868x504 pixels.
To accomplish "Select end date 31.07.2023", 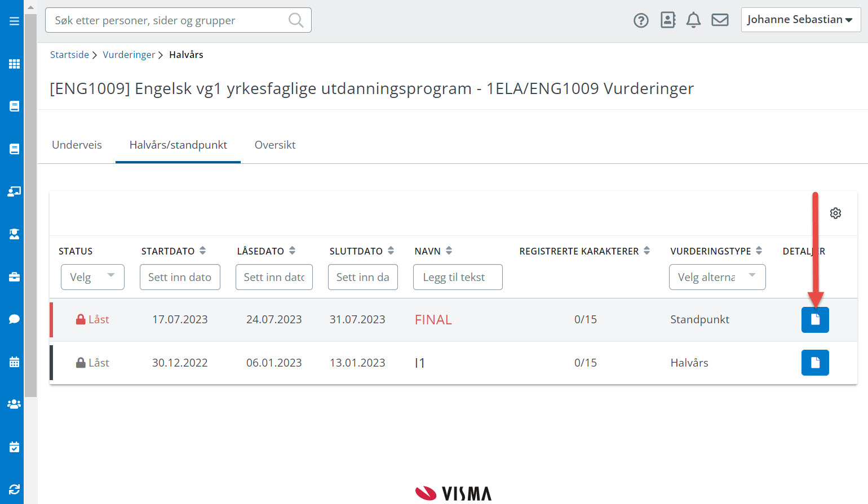I will point(357,319).
